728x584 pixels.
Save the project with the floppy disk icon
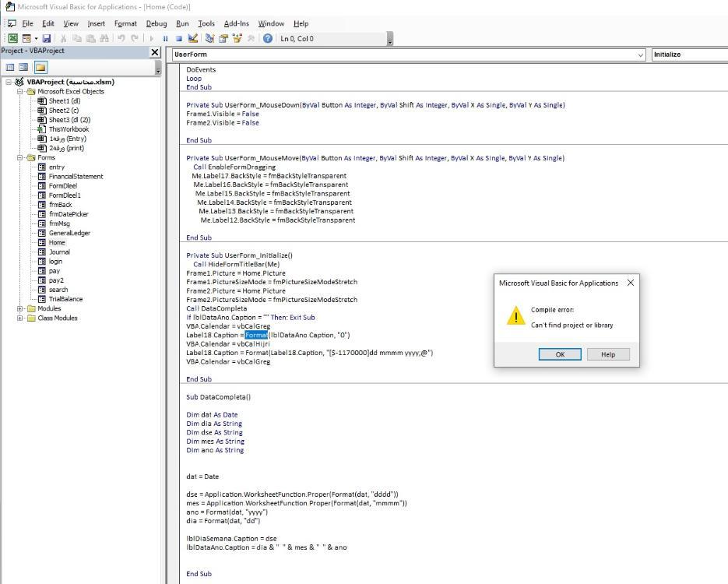47,38
